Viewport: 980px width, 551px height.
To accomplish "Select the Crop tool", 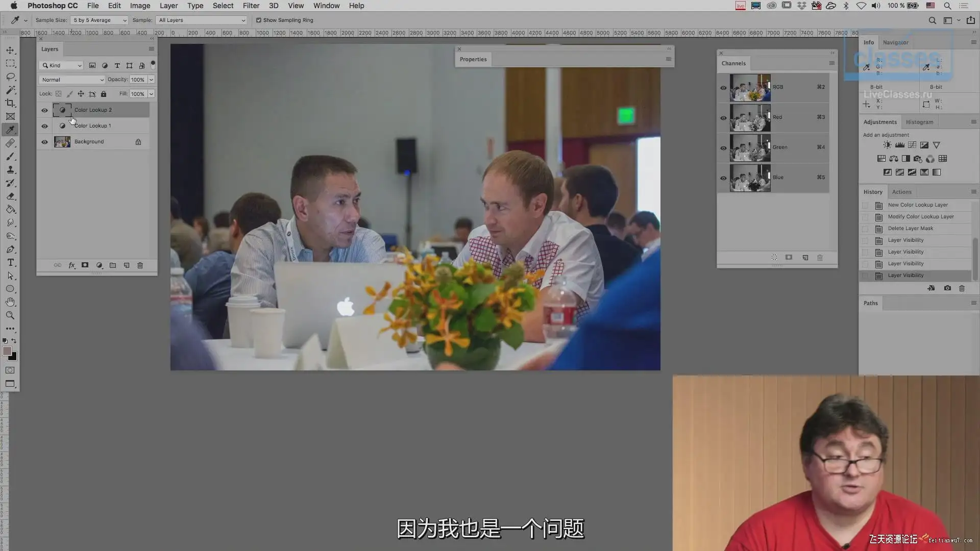I will (x=10, y=103).
